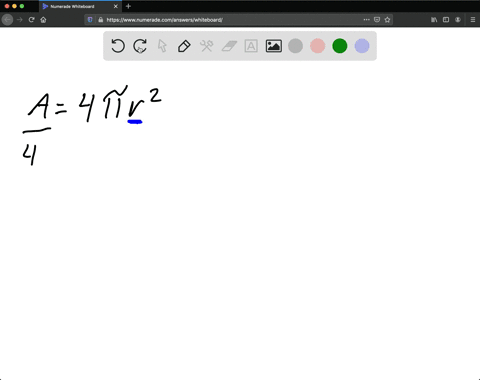This screenshot has width=480, height=380.
Task: Click the undo arrow in whiteboard toolbar
Action: [118, 46]
